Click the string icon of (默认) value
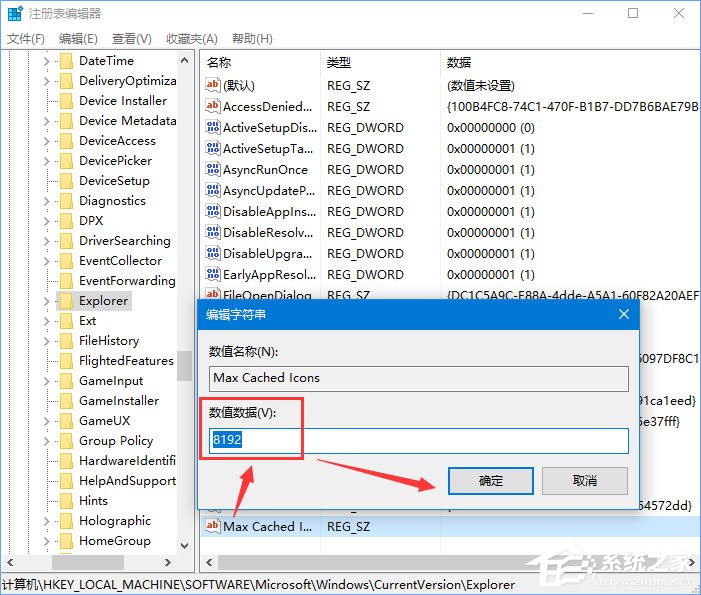 (212, 84)
